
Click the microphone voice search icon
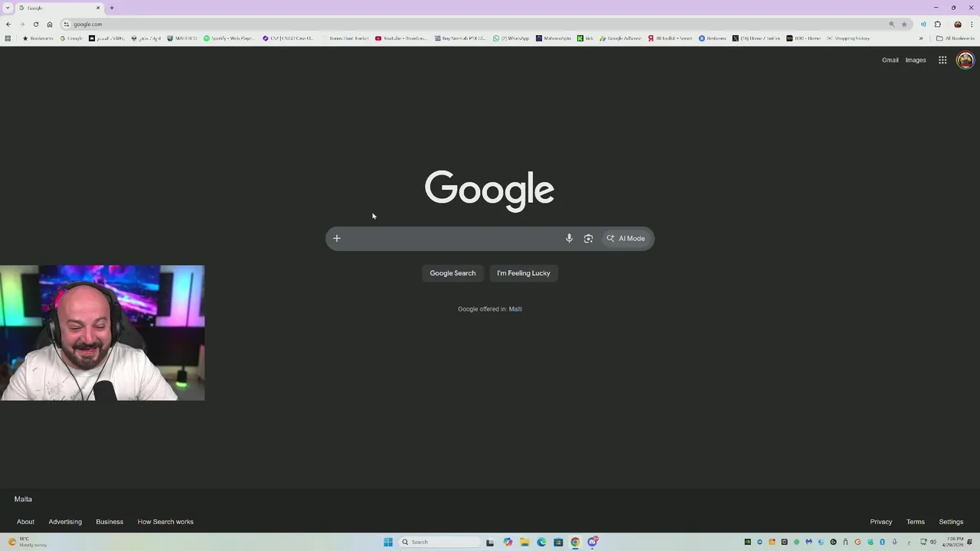coord(569,239)
